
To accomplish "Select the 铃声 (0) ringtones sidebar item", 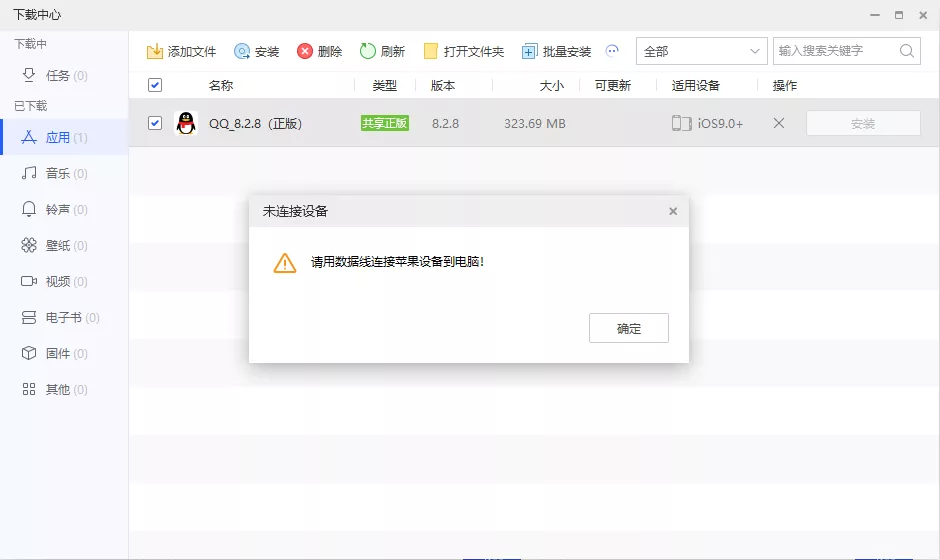I will point(64,209).
